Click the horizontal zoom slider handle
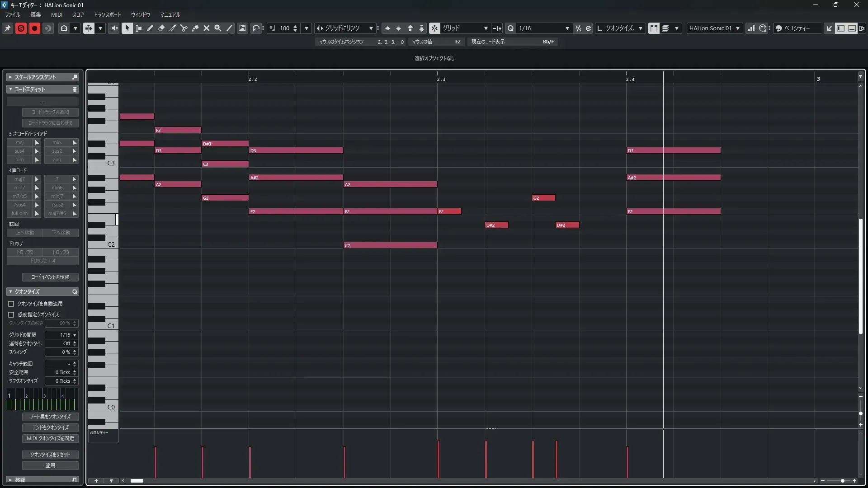The width and height of the screenshot is (868, 488). 842,481
